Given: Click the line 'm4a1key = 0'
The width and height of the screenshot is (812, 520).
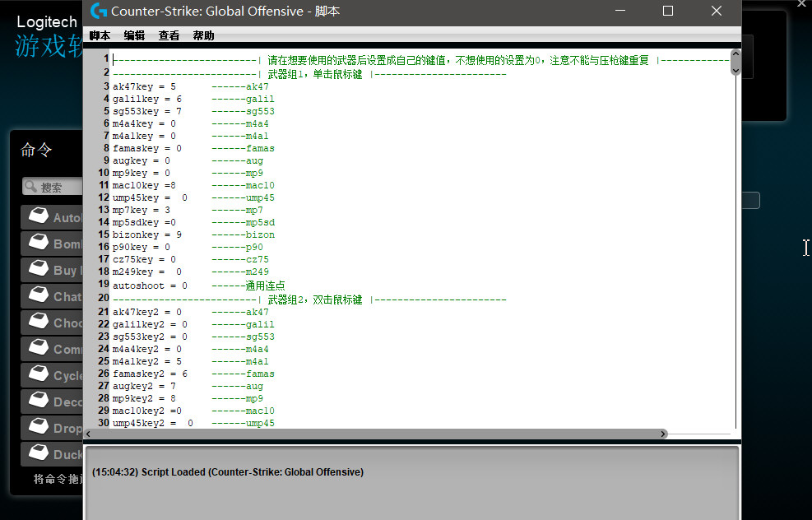Looking at the screenshot, I should click(144, 137).
